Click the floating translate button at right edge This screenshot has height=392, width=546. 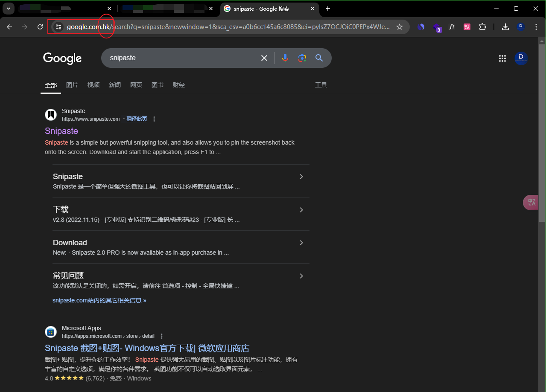tap(531, 203)
